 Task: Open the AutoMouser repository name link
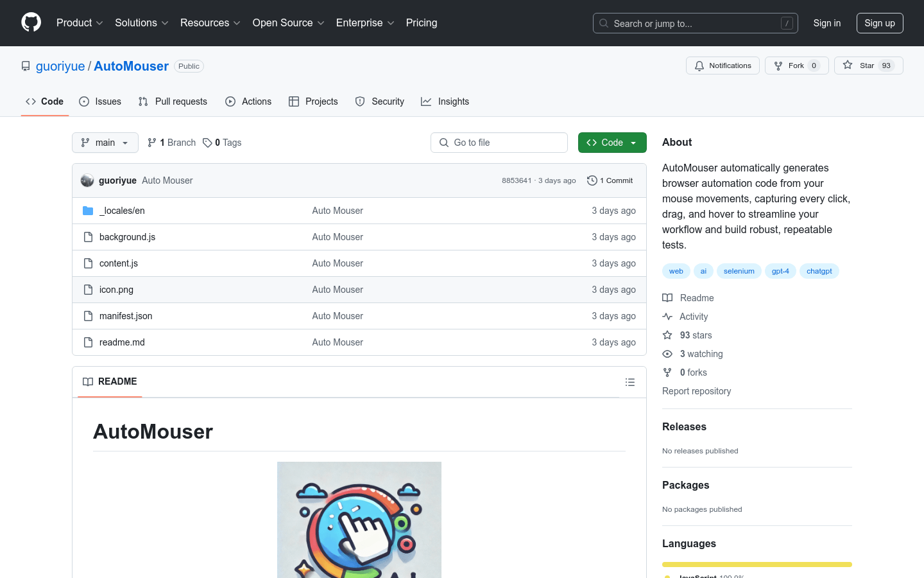(132, 66)
